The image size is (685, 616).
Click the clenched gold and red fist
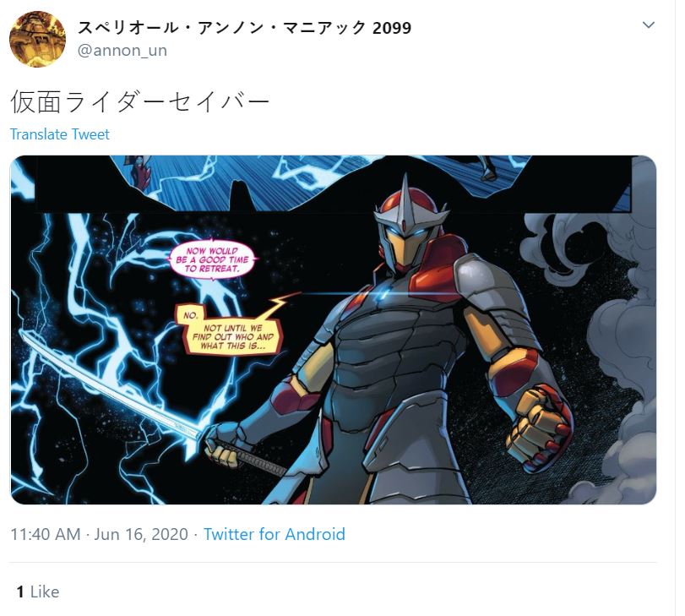point(540,426)
